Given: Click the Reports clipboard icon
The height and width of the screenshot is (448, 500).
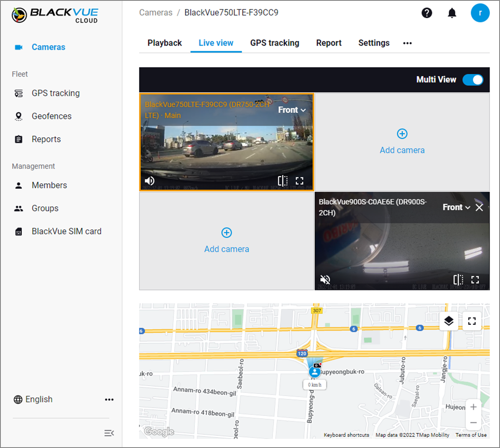Looking at the screenshot, I should (19, 139).
